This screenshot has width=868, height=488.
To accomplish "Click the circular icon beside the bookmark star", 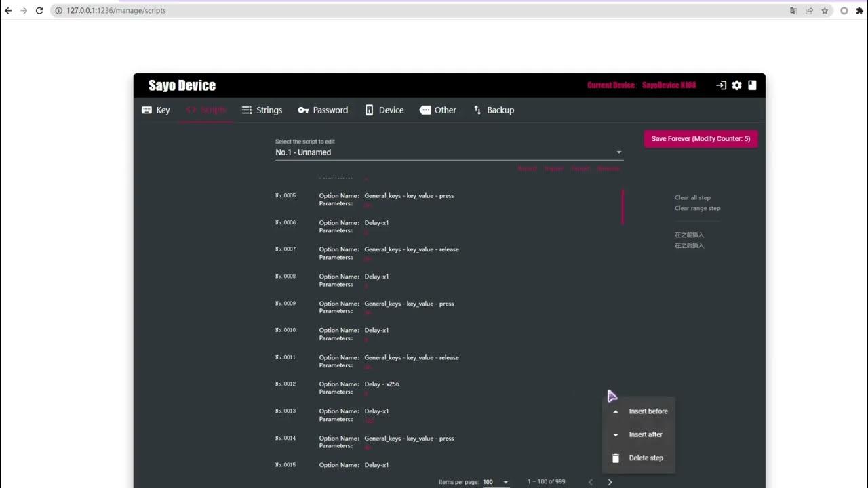I will click(844, 11).
